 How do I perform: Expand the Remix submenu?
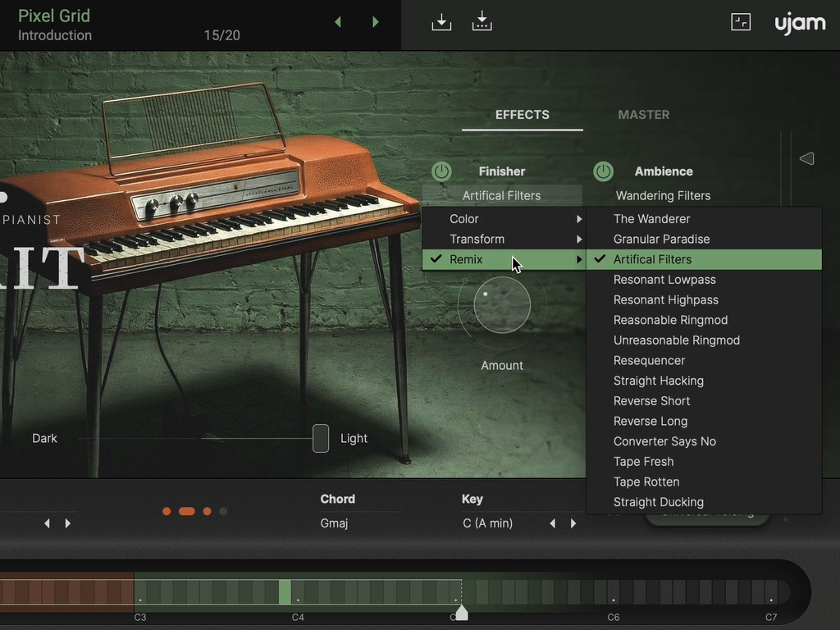point(504,259)
